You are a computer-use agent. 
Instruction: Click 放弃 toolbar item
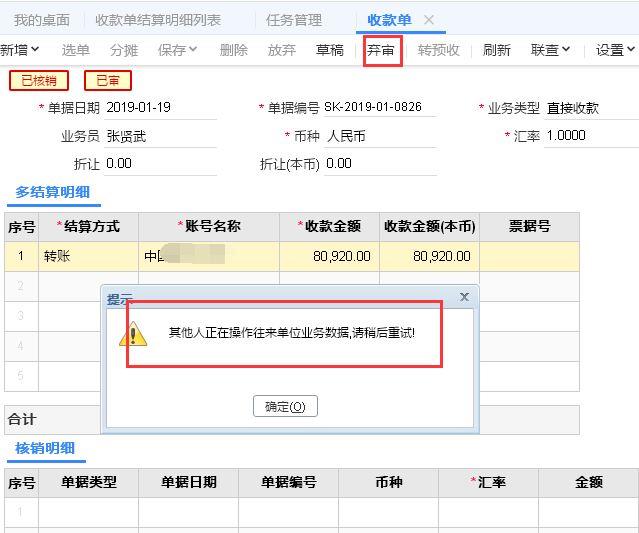click(282, 50)
